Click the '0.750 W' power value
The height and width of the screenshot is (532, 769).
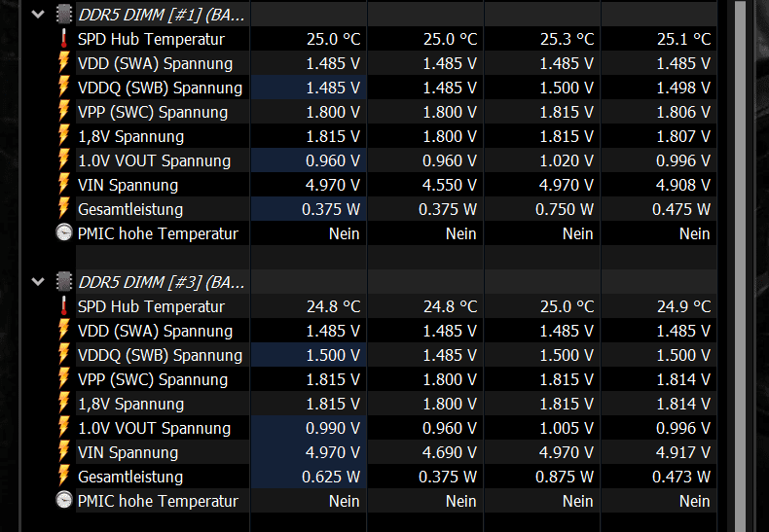coord(565,210)
